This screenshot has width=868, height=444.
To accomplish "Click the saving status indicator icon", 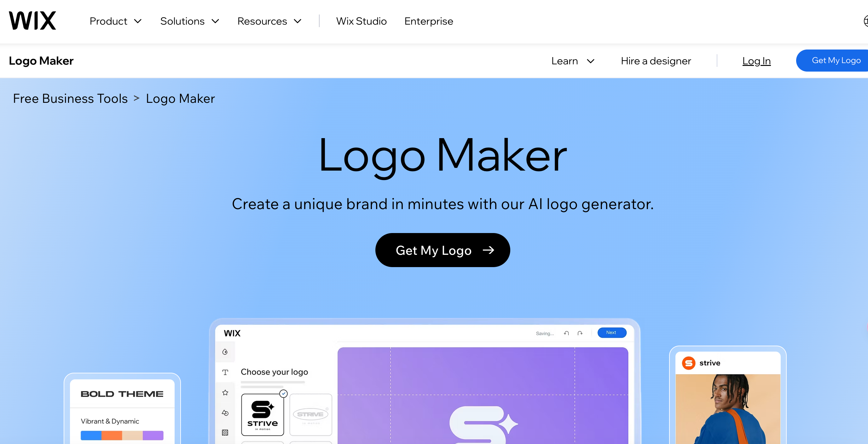I will tap(544, 333).
